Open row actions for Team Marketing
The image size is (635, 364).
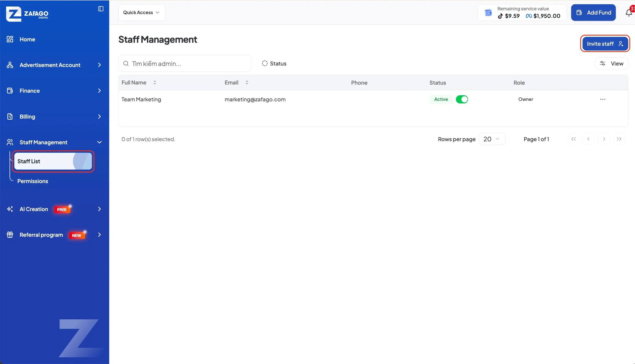point(603,99)
